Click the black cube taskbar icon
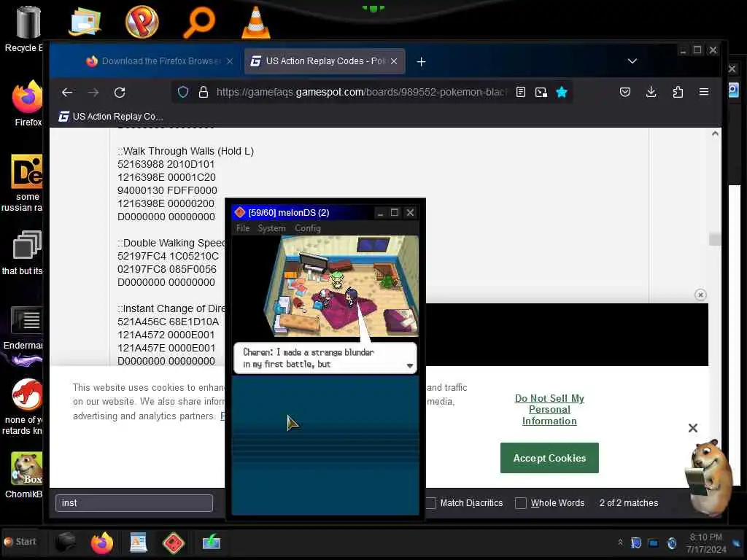This screenshot has height=560, width=747. (x=66, y=542)
